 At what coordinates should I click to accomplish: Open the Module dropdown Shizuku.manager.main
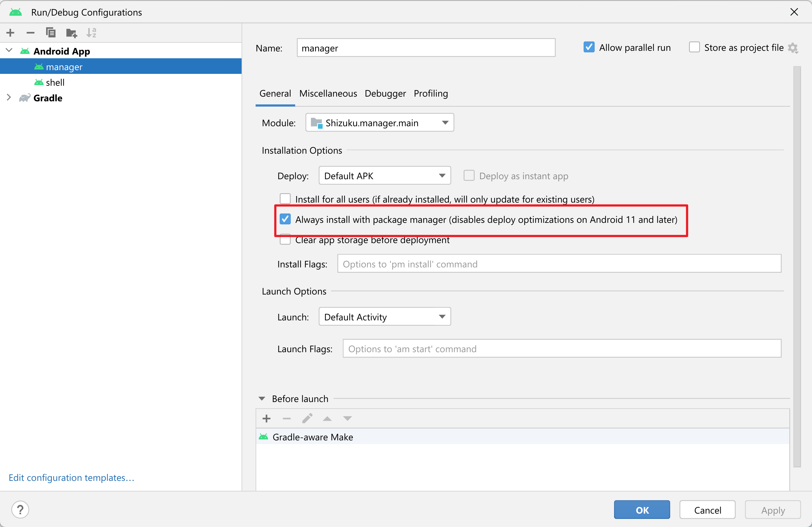tap(379, 123)
